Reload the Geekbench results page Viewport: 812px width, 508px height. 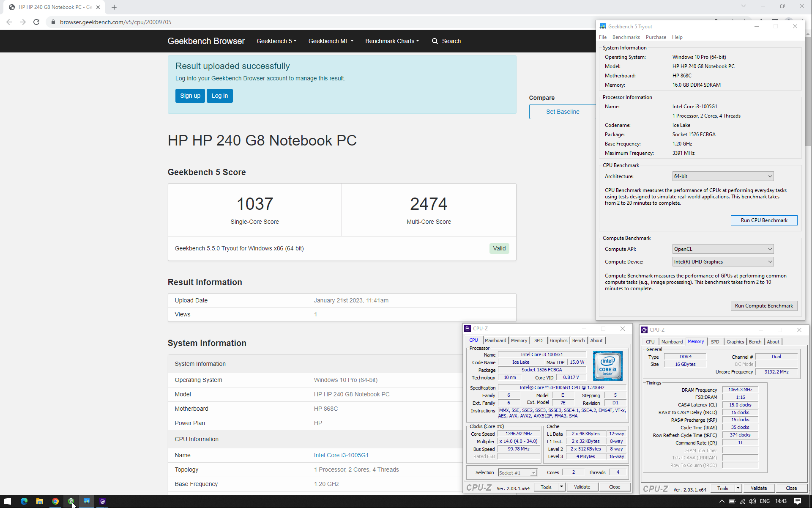click(36, 22)
